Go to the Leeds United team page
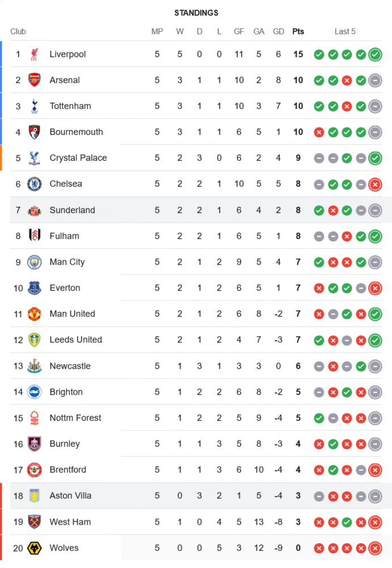 tap(75, 340)
